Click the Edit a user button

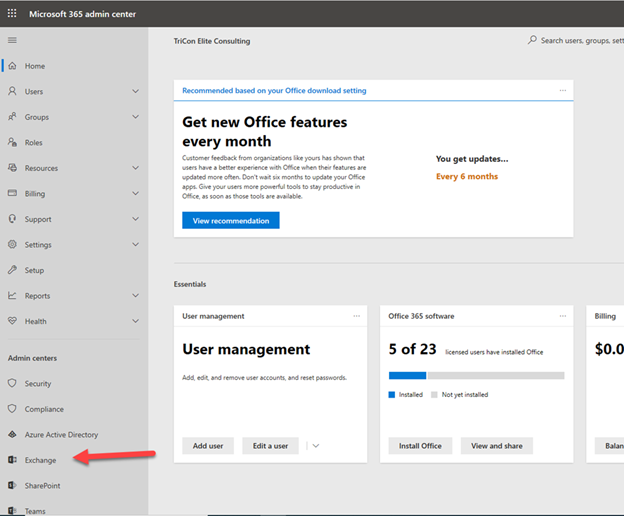coord(270,446)
